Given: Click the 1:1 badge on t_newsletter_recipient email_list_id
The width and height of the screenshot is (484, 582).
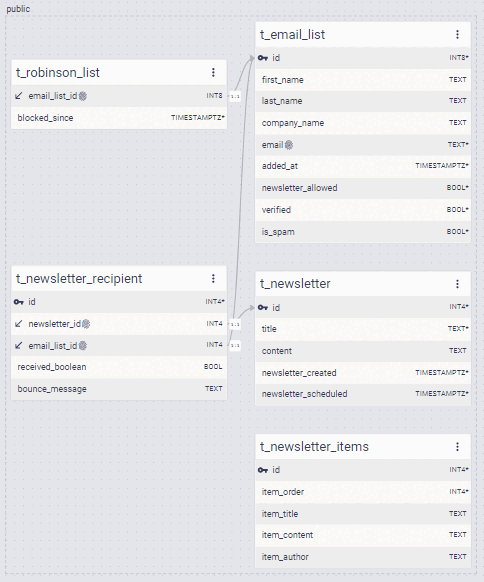Looking at the screenshot, I should (235, 346).
